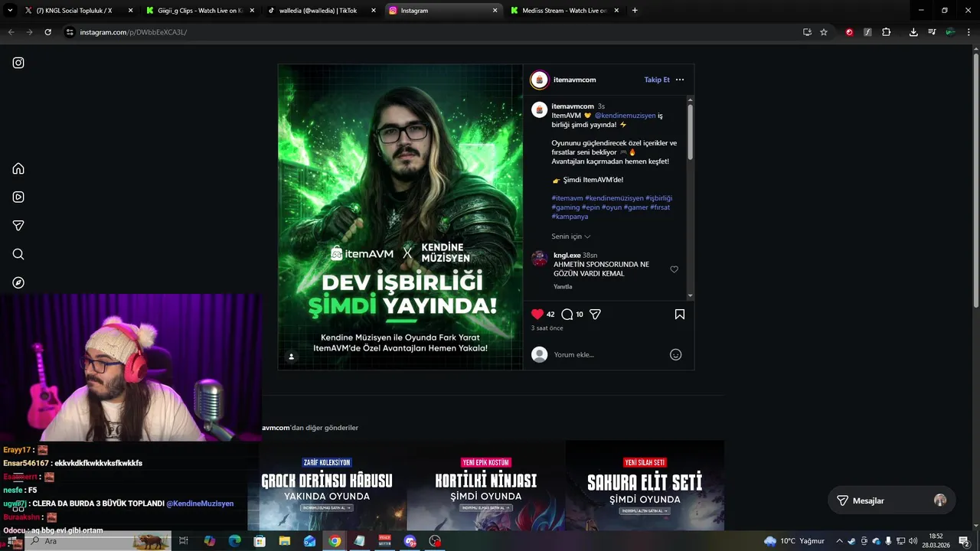
Task: Click the address bar URL
Action: coord(133,32)
